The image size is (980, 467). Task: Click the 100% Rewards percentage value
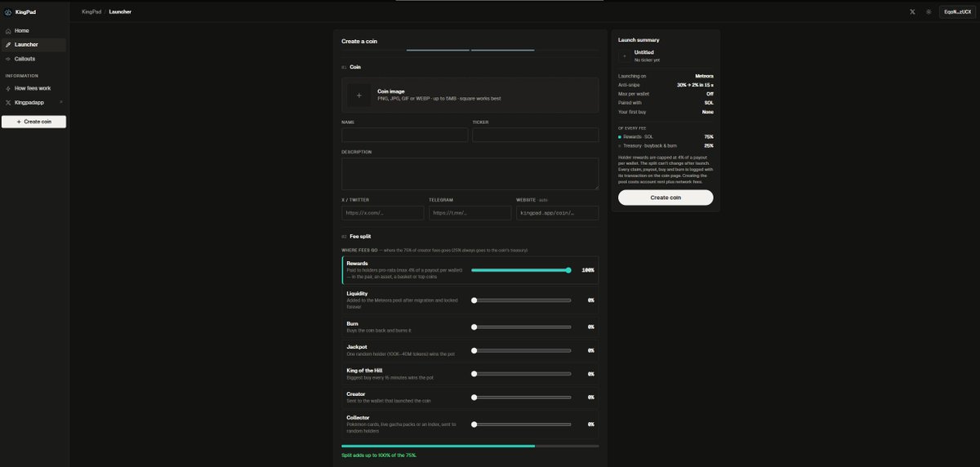click(x=588, y=270)
